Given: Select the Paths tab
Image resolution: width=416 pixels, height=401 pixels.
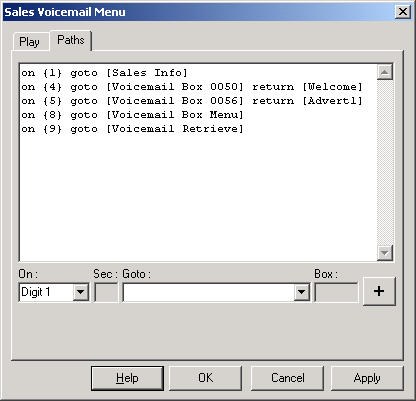Looking at the screenshot, I should point(71,40).
